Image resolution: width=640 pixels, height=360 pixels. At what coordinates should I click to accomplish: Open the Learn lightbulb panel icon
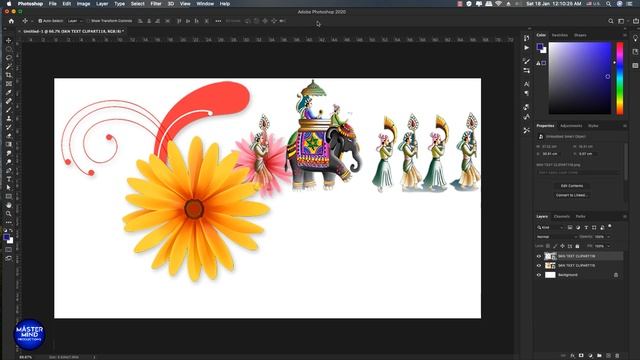point(635,38)
